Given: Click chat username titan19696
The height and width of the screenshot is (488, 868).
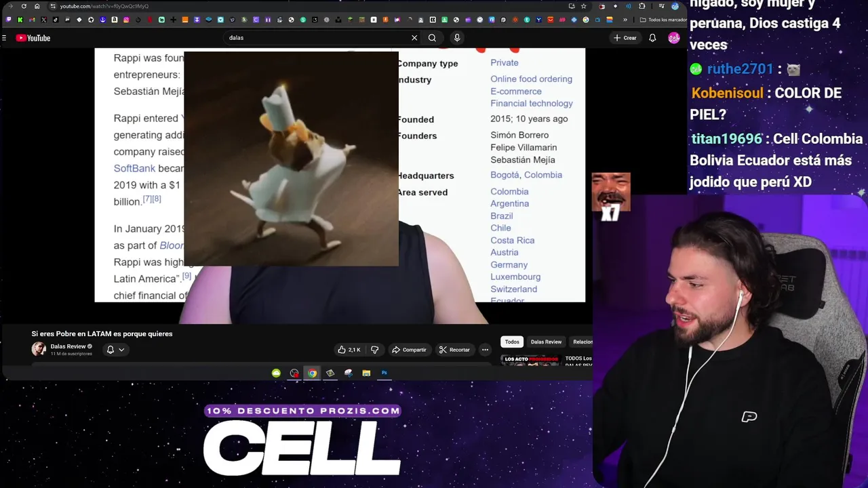Looking at the screenshot, I should click(x=726, y=139).
